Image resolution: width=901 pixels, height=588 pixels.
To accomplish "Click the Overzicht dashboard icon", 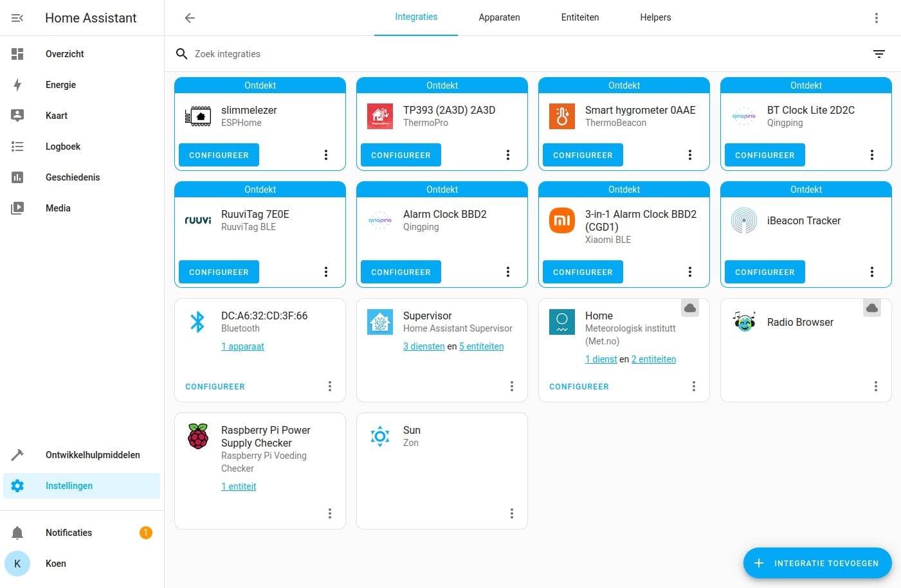I will [17, 54].
